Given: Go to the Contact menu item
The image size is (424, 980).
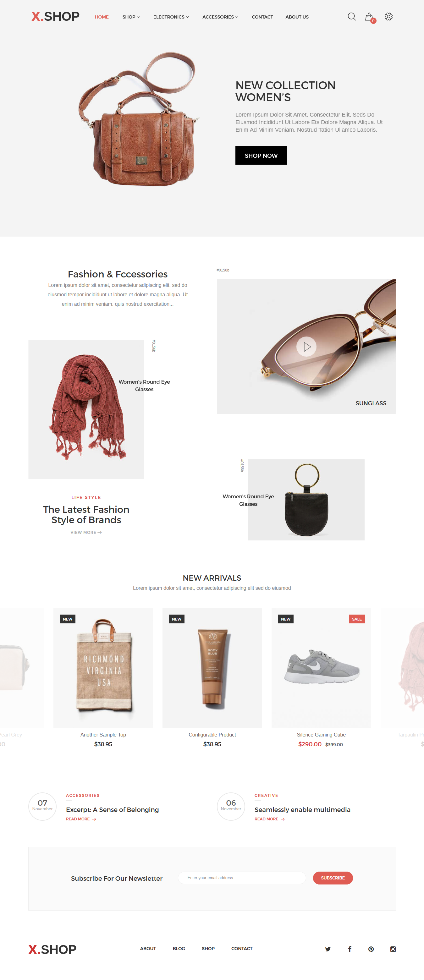Looking at the screenshot, I should (x=262, y=17).
